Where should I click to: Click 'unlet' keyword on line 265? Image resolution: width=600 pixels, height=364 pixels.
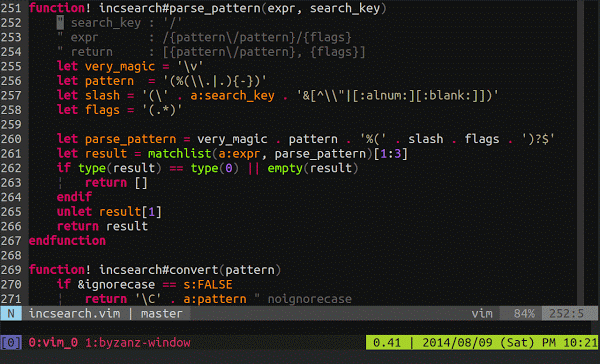pos(74,212)
